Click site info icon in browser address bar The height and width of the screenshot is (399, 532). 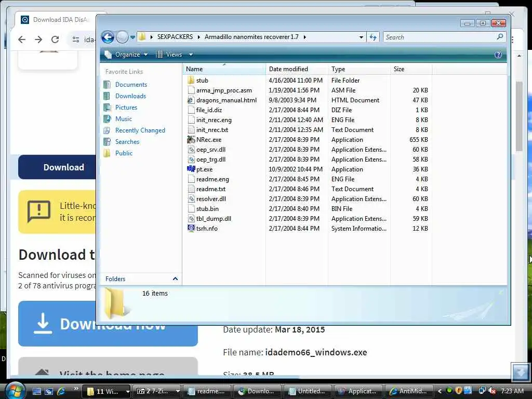pos(76,39)
